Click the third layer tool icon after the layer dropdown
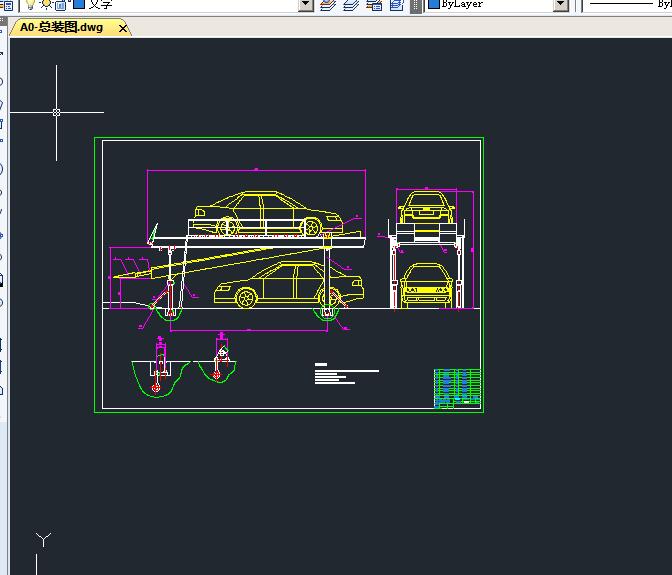Viewport: 672px width, 575px height. coord(374,5)
